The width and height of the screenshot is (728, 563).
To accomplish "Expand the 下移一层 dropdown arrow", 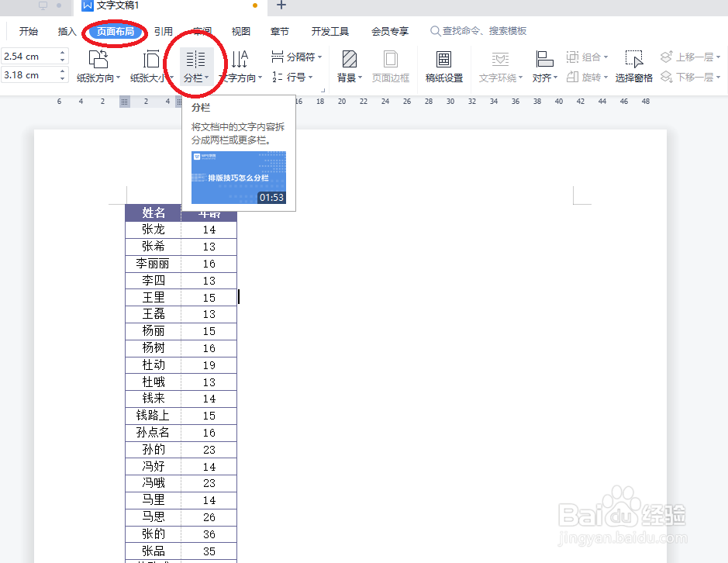I will (x=718, y=77).
